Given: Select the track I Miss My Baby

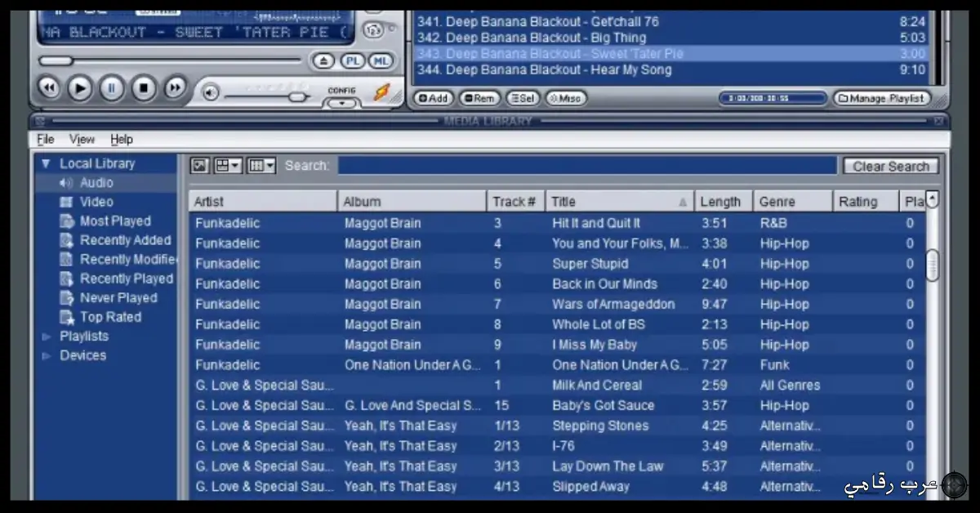Looking at the screenshot, I should (x=557, y=345).
